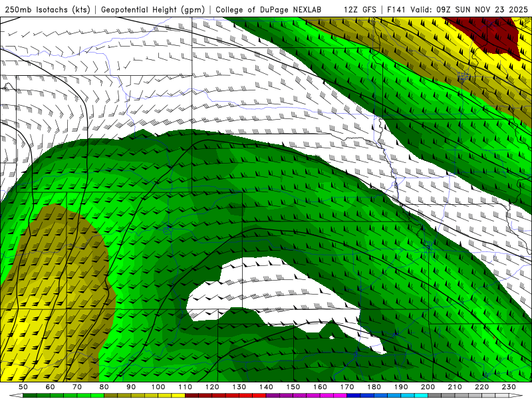Click the 170 value on the legend
Screen dimensions: 532x399
click(x=347, y=387)
